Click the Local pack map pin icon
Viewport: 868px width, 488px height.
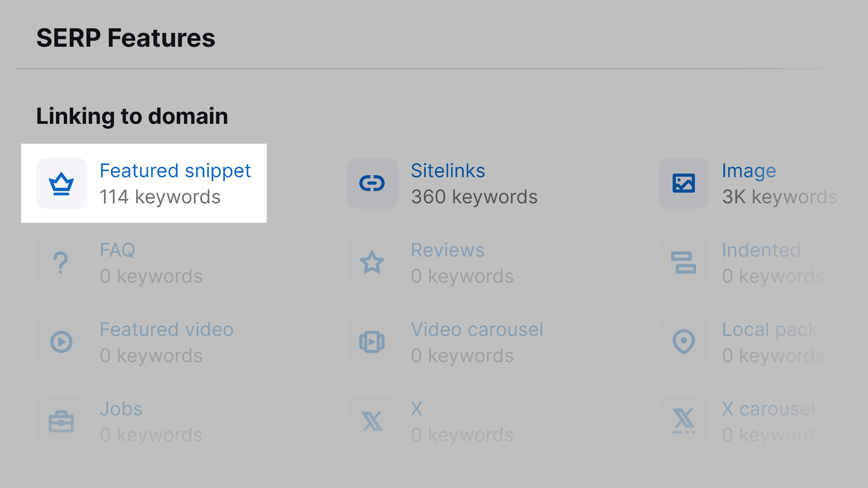pyautogui.click(x=683, y=342)
